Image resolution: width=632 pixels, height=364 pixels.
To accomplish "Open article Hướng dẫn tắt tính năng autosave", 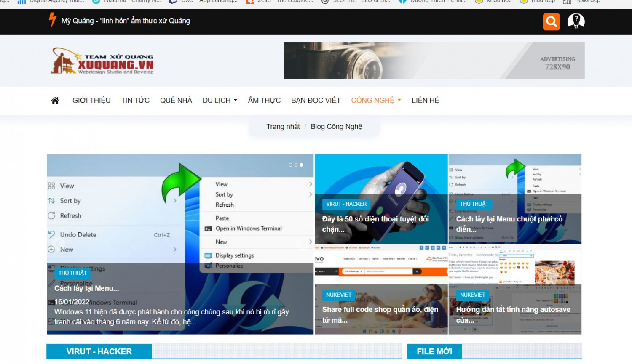I will click(513, 315).
